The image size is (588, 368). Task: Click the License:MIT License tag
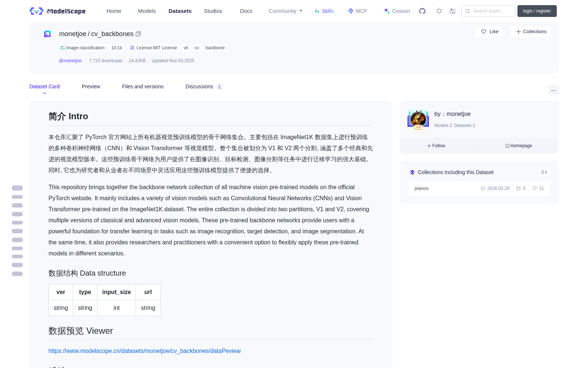click(x=153, y=48)
